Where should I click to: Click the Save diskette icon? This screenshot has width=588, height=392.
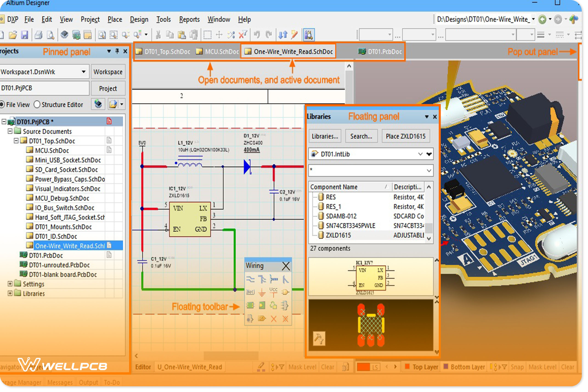25,35
